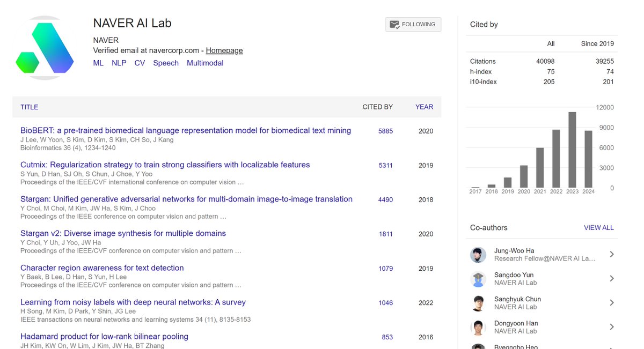Open the Stargan unified GAN paper
Screen dimensions: 644x349
coord(186,199)
